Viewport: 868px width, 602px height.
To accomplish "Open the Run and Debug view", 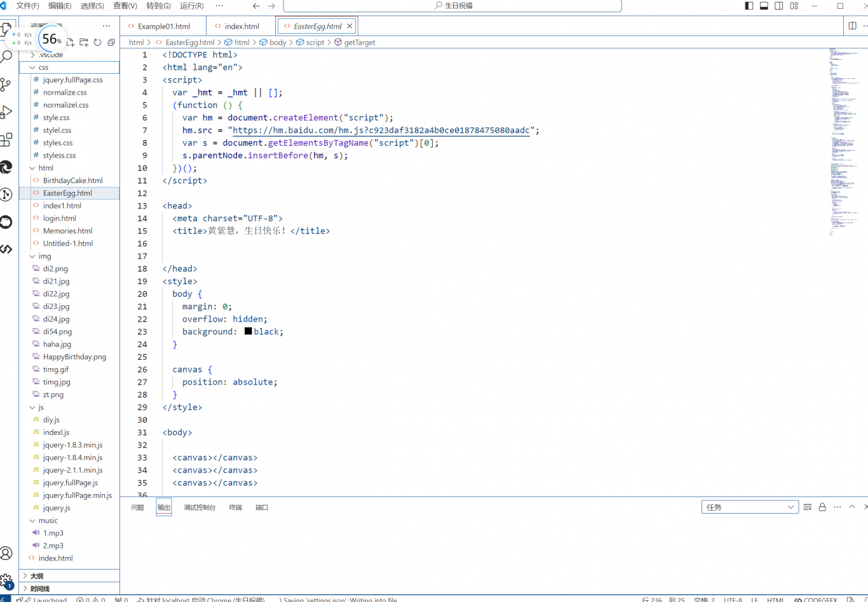I will pos(6,112).
